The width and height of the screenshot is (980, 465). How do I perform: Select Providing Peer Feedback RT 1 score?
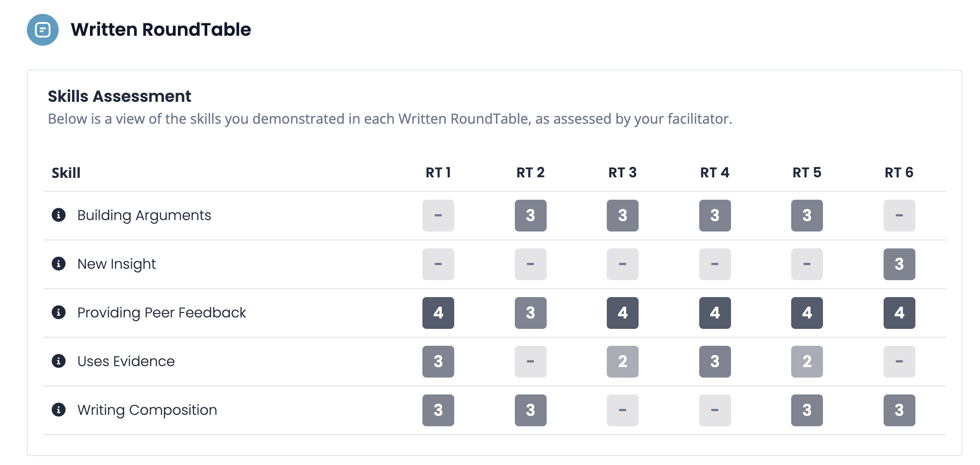pos(438,313)
